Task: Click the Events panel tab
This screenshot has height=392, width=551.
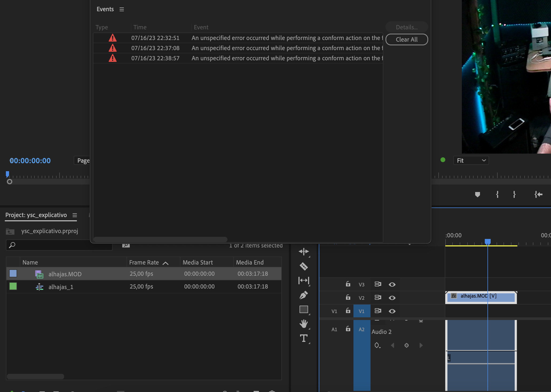Action: [x=105, y=9]
